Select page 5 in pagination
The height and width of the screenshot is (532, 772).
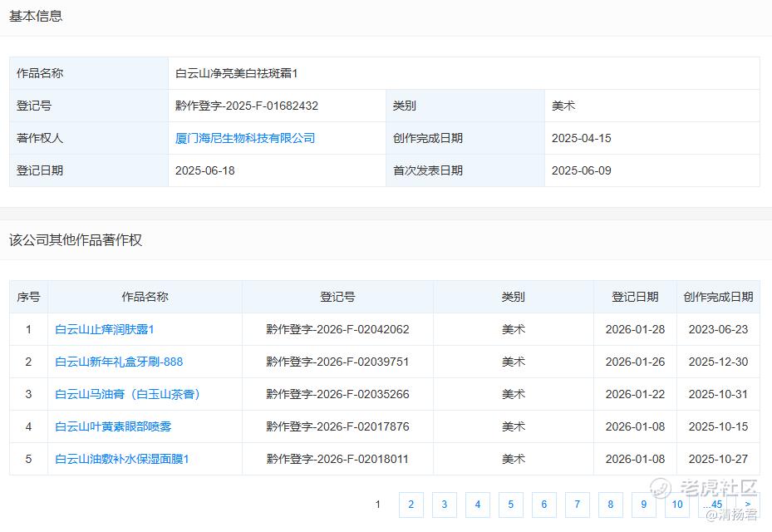[x=510, y=505]
